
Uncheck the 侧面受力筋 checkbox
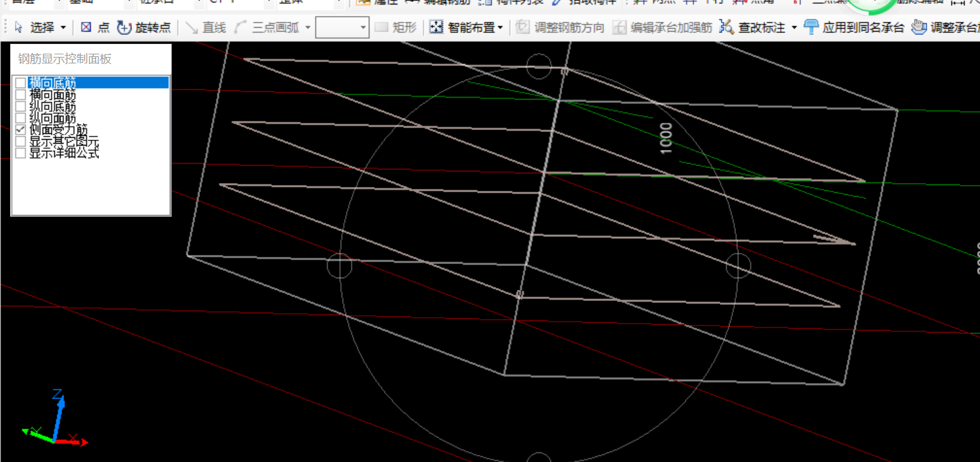click(21, 129)
